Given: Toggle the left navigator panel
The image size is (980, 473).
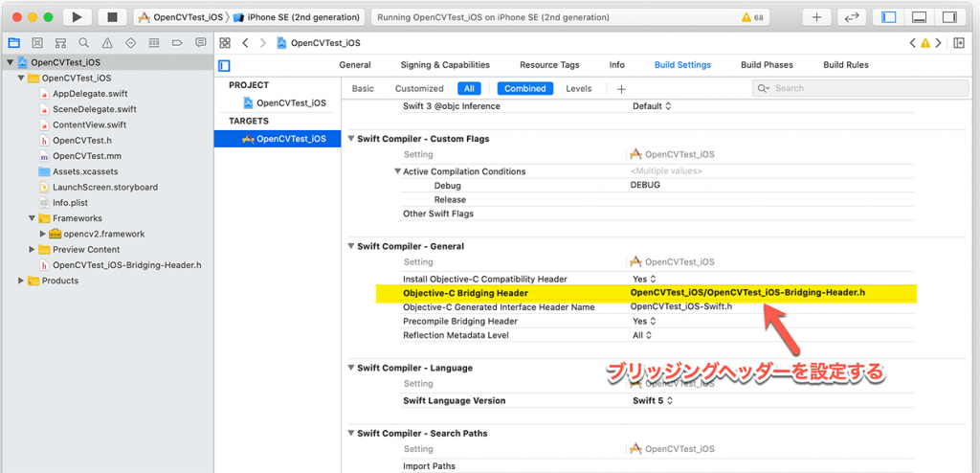Looking at the screenshot, I should 889,17.
